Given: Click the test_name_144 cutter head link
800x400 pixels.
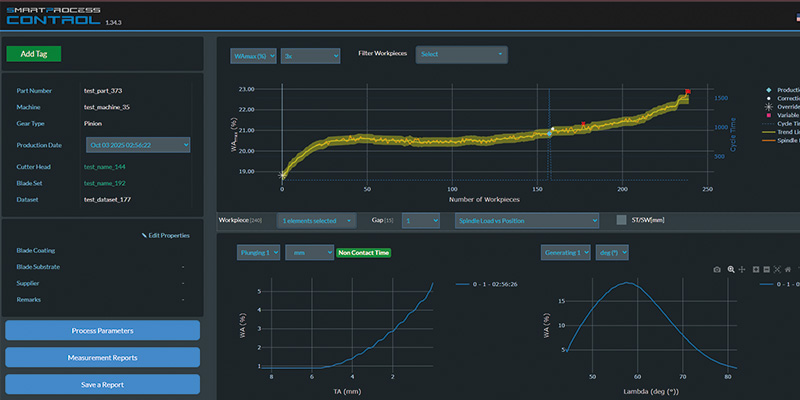Looking at the screenshot, I should (x=105, y=167).
